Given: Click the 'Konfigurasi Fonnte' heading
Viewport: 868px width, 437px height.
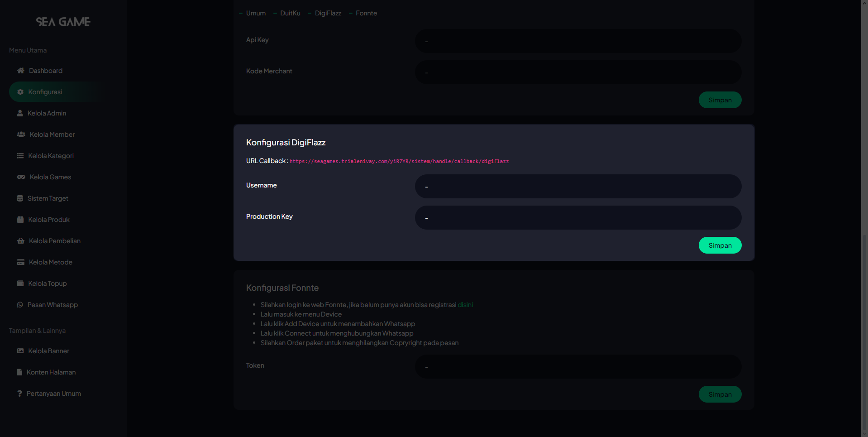Looking at the screenshot, I should click(x=282, y=288).
